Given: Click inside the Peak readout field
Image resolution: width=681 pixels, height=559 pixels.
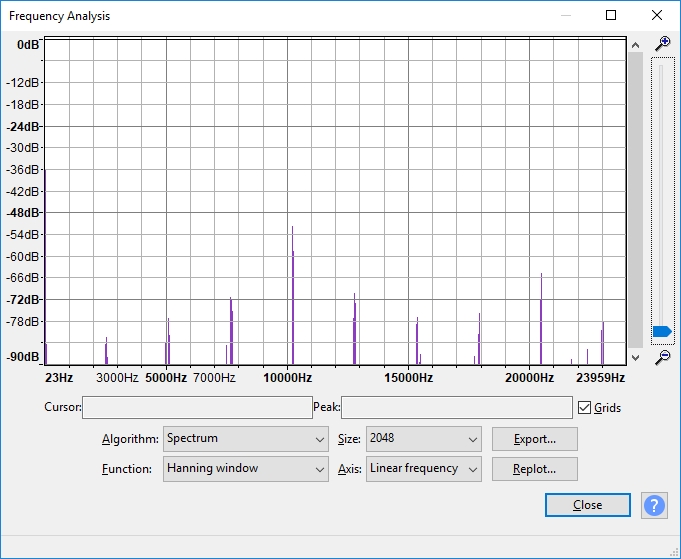Looking at the screenshot, I should point(457,408).
